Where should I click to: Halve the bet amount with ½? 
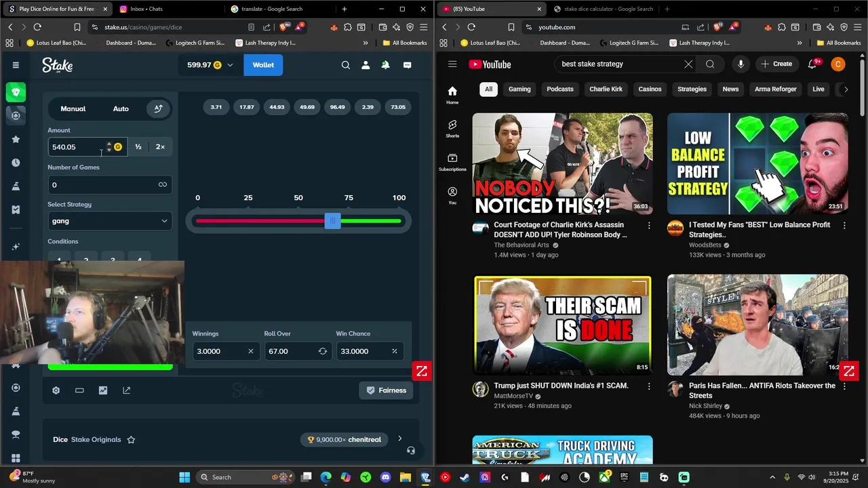click(138, 147)
